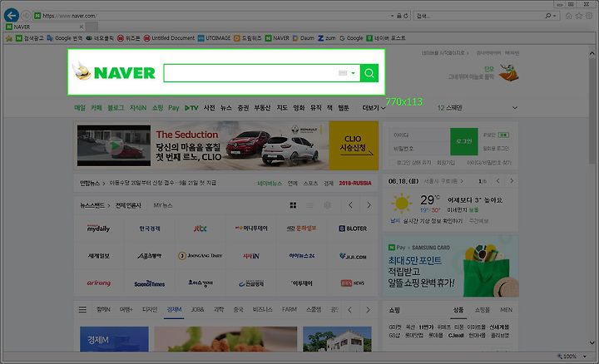
Task: Select the 경제M topic tab
Action: click(174, 309)
